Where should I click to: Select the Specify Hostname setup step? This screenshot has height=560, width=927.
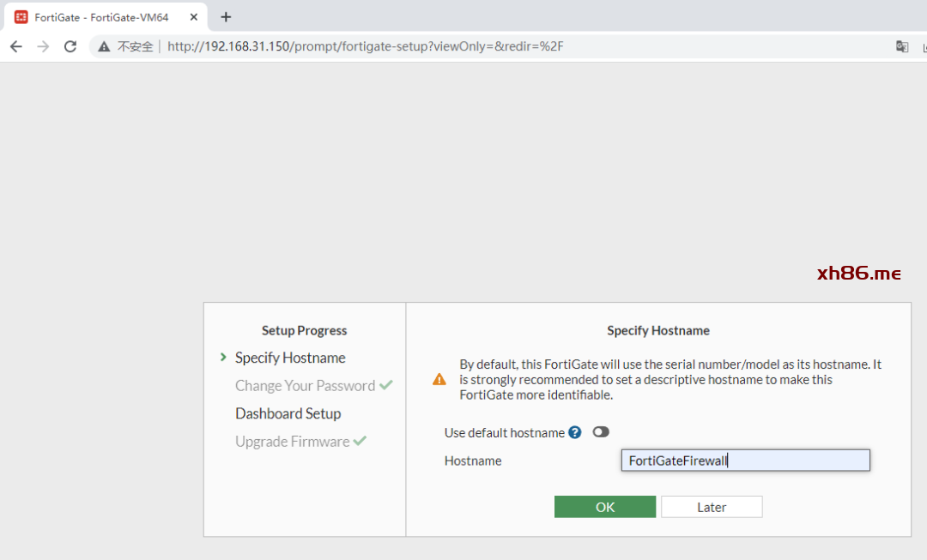(290, 358)
